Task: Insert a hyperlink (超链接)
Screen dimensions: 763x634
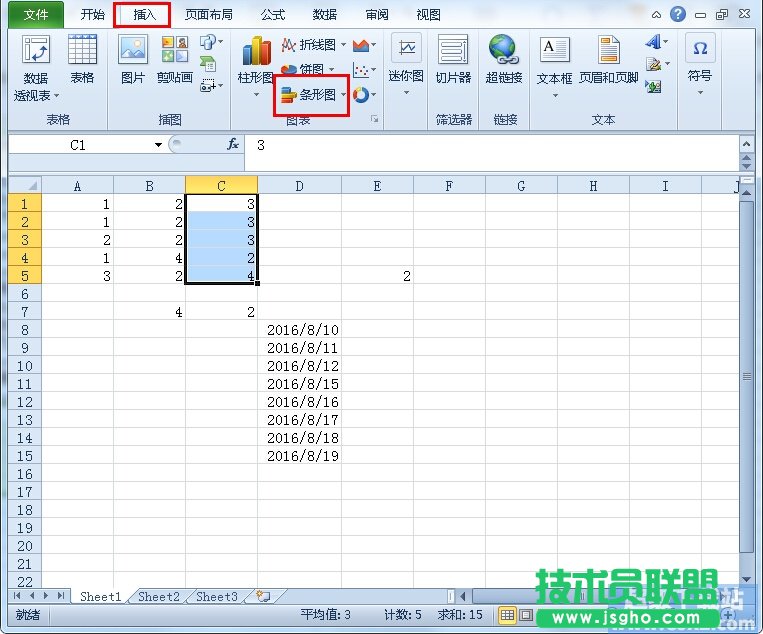Action: pyautogui.click(x=504, y=58)
